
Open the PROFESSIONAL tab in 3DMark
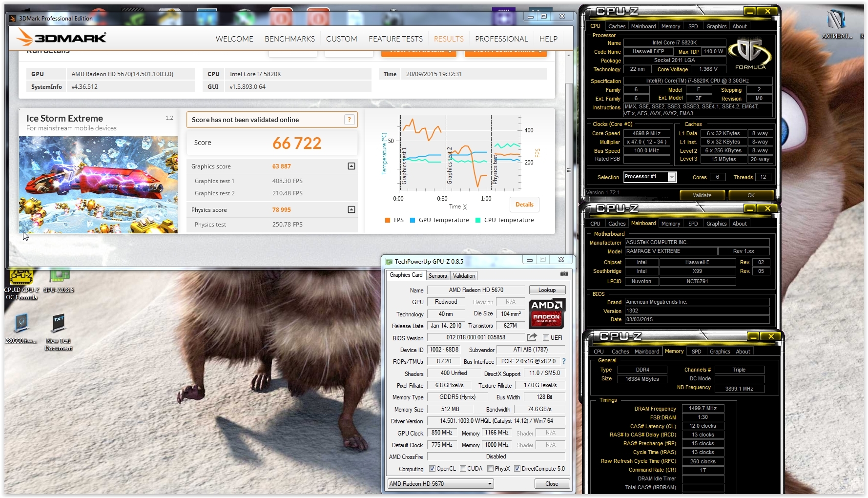501,39
